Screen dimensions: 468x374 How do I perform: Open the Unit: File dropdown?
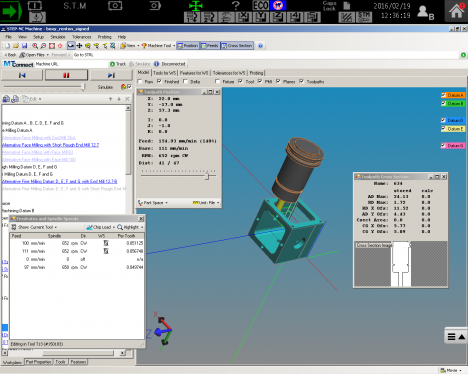coord(206,202)
